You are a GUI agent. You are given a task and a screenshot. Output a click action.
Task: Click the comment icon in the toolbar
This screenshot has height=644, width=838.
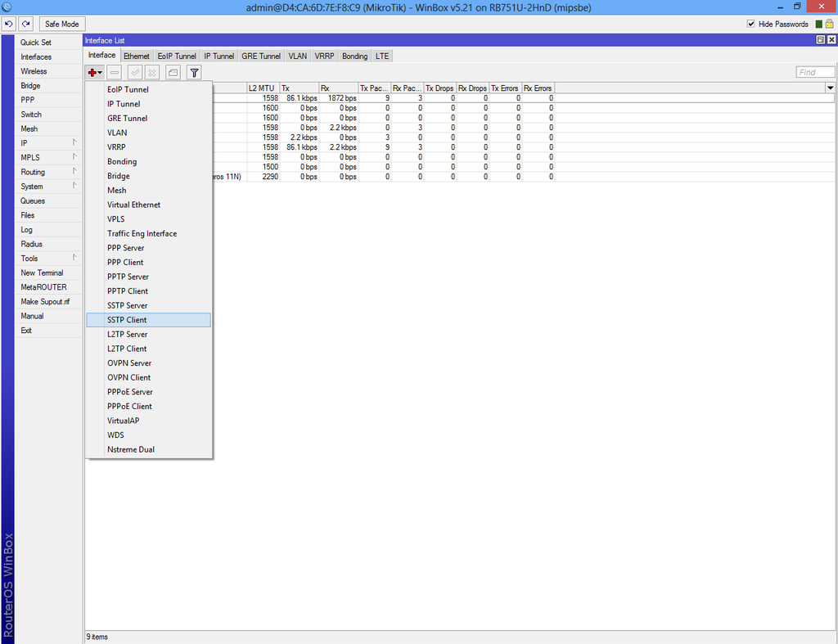[x=172, y=72]
